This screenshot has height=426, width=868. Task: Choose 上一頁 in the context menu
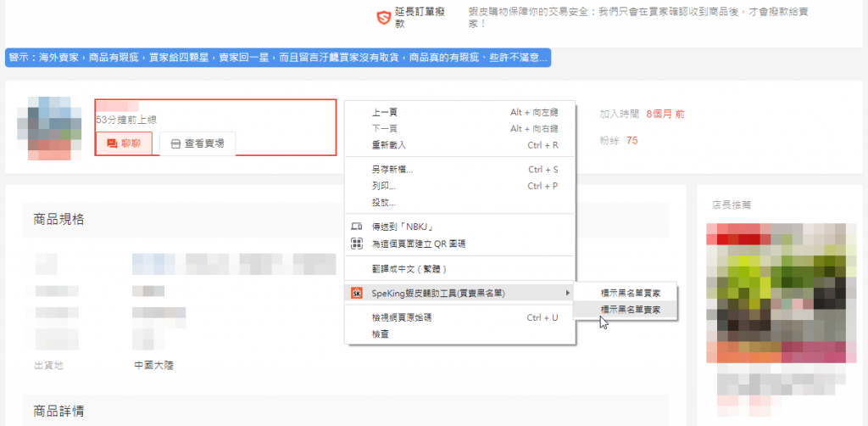pyautogui.click(x=385, y=112)
